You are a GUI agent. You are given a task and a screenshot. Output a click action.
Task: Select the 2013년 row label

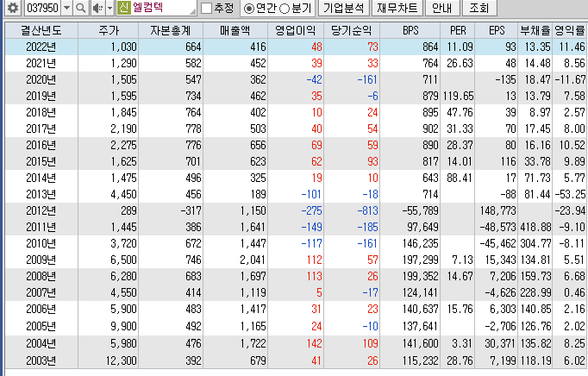41,194
